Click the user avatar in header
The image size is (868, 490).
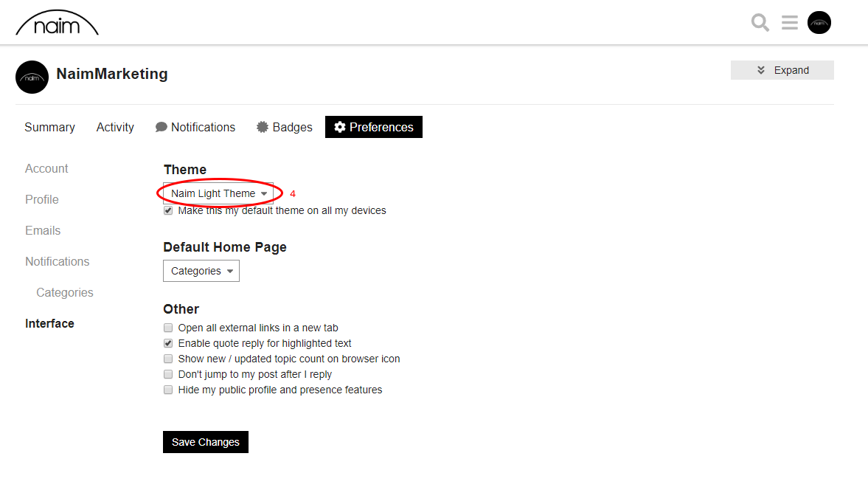pyautogui.click(x=819, y=23)
